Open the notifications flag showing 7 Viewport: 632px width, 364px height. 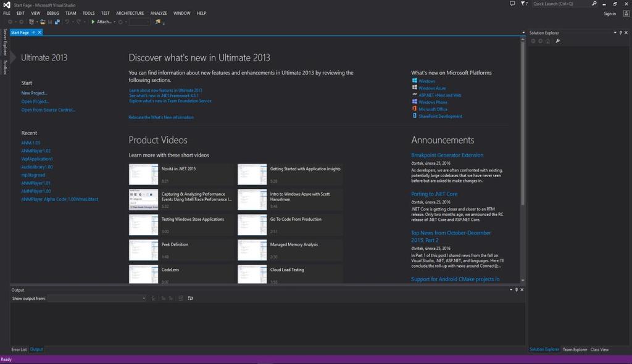pyautogui.click(x=524, y=4)
